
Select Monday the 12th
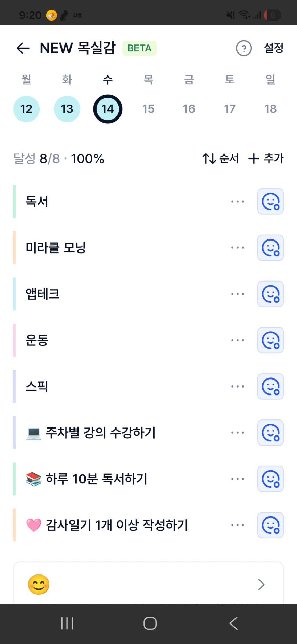[26, 109]
